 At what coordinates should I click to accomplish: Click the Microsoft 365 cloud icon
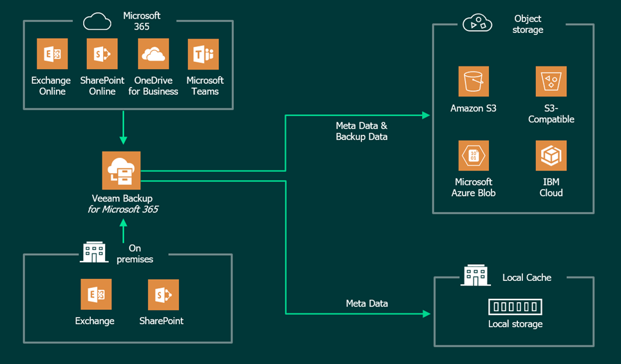coord(97,21)
